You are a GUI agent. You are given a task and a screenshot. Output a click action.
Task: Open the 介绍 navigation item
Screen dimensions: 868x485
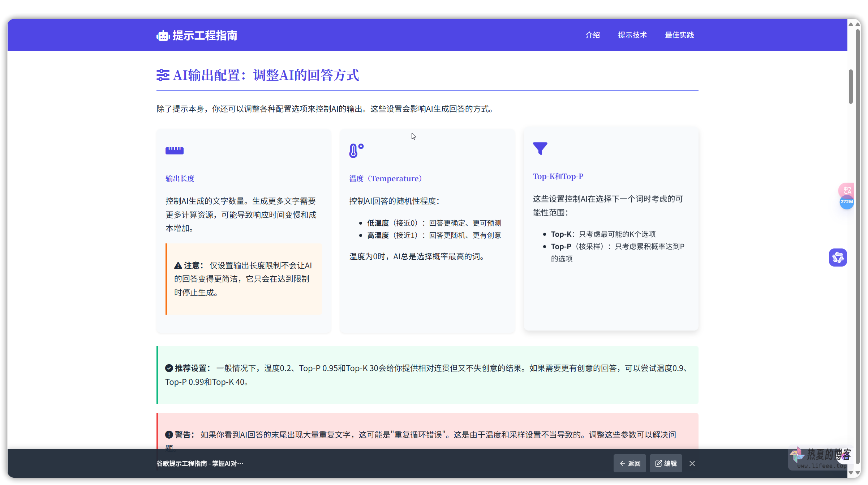click(593, 35)
